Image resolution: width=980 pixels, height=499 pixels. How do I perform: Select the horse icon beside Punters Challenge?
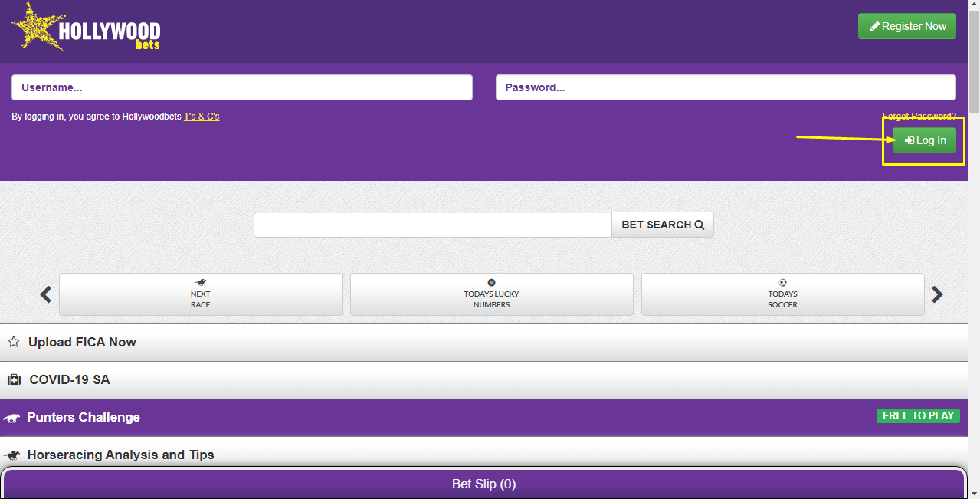click(13, 417)
